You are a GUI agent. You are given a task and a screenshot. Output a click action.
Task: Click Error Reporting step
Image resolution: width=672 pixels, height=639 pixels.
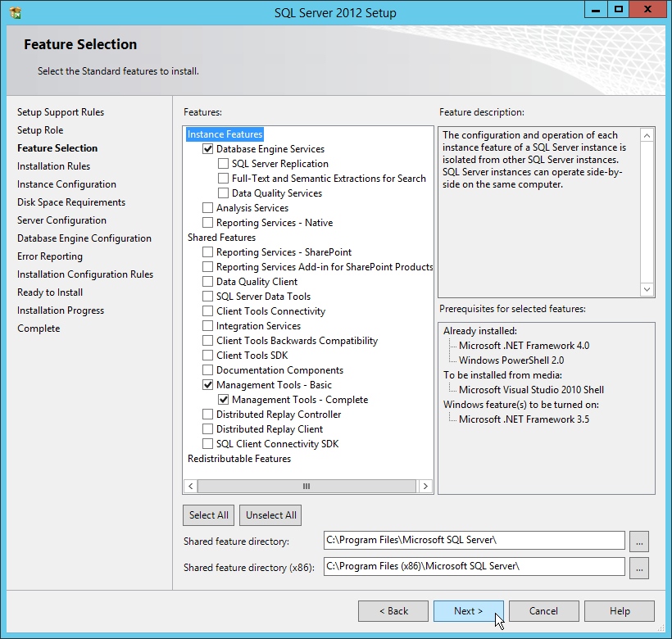click(50, 256)
